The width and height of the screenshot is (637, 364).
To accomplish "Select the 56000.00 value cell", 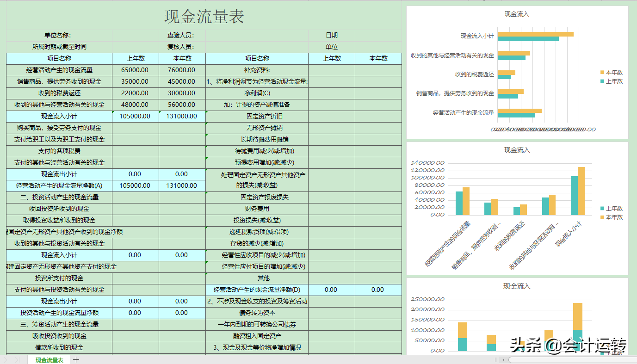I will click(x=182, y=105).
